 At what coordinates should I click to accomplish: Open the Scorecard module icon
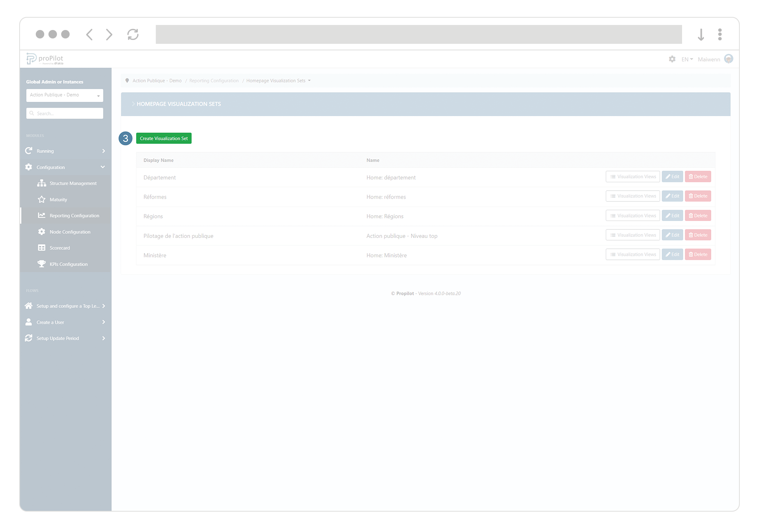coord(42,248)
